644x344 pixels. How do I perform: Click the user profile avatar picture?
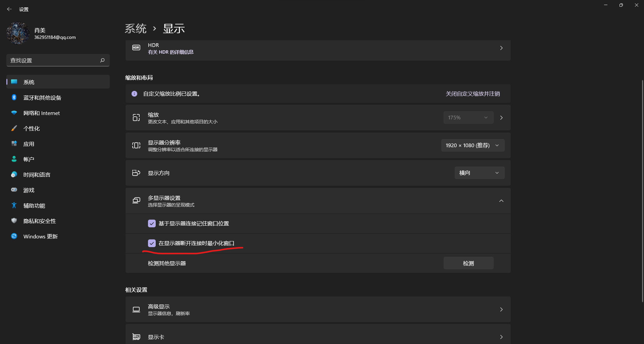18,33
